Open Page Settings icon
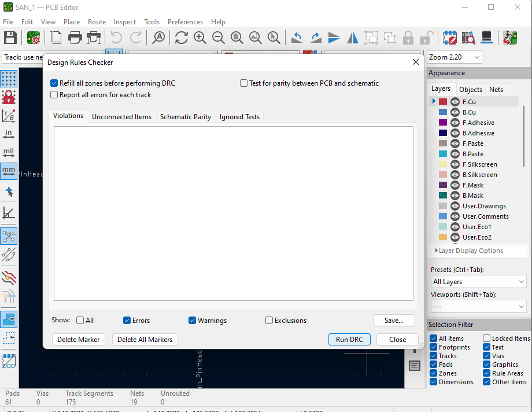Screen dimensions: 532x412 click(x=56, y=38)
